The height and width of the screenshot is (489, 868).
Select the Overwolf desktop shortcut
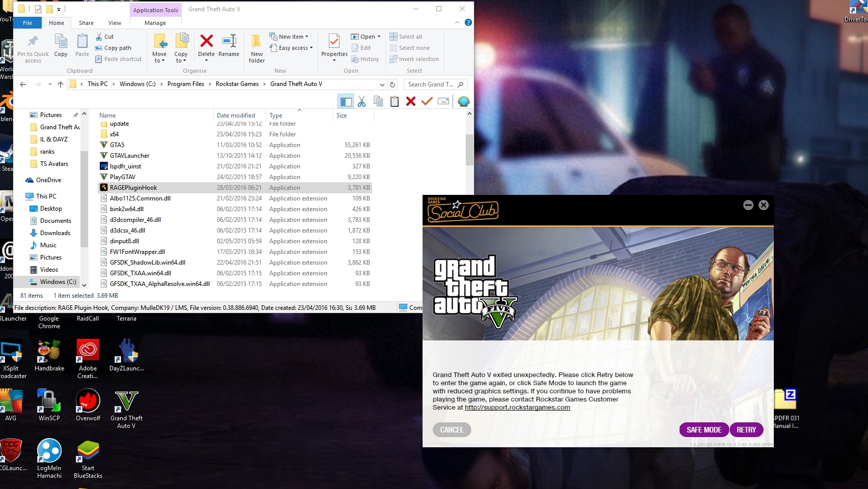[x=88, y=406]
